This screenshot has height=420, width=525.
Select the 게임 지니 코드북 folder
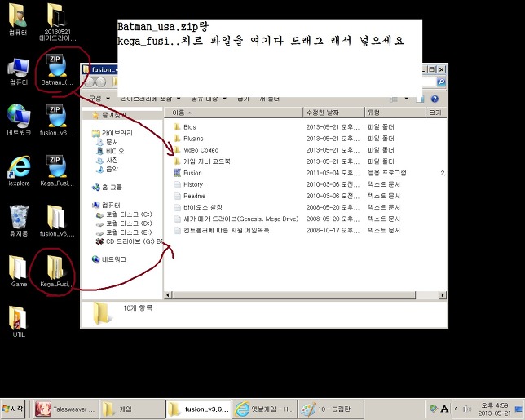pyautogui.click(x=202, y=161)
